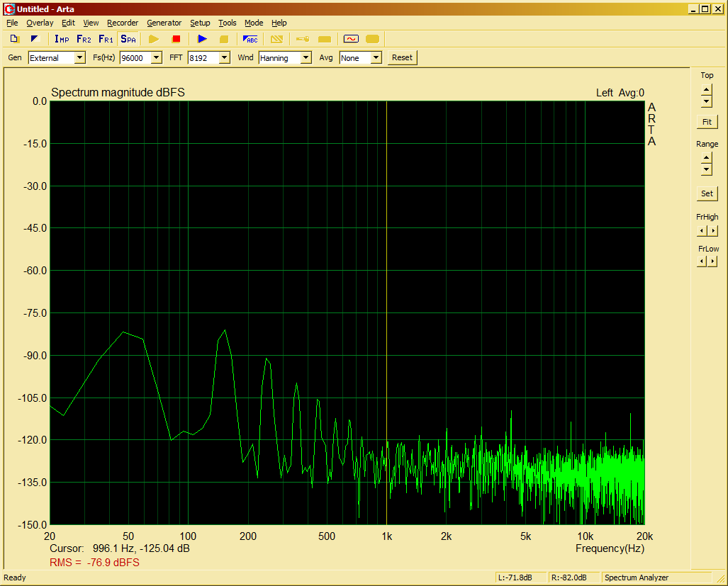Image resolution: width=728 pixels, height=586 pixels.
Task: Maximize the Arta window
Action: [x=705, y=9]
